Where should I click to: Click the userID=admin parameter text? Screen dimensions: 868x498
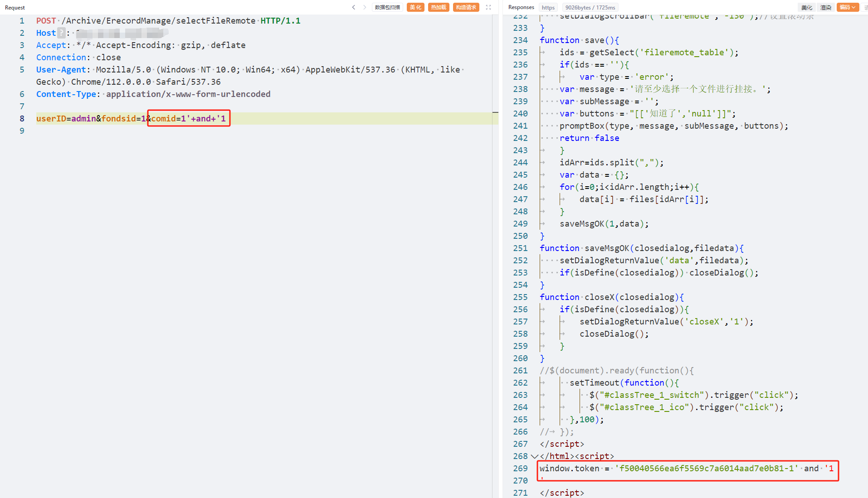66,119
